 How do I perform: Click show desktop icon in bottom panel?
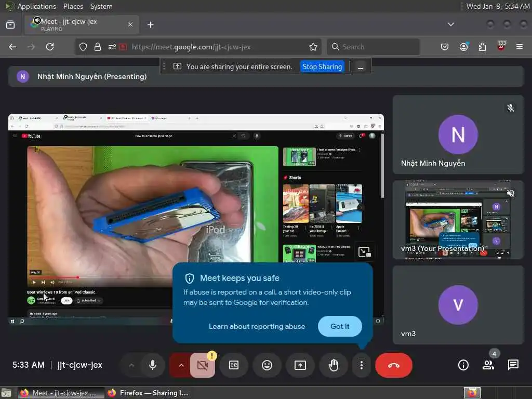[6, 393]
